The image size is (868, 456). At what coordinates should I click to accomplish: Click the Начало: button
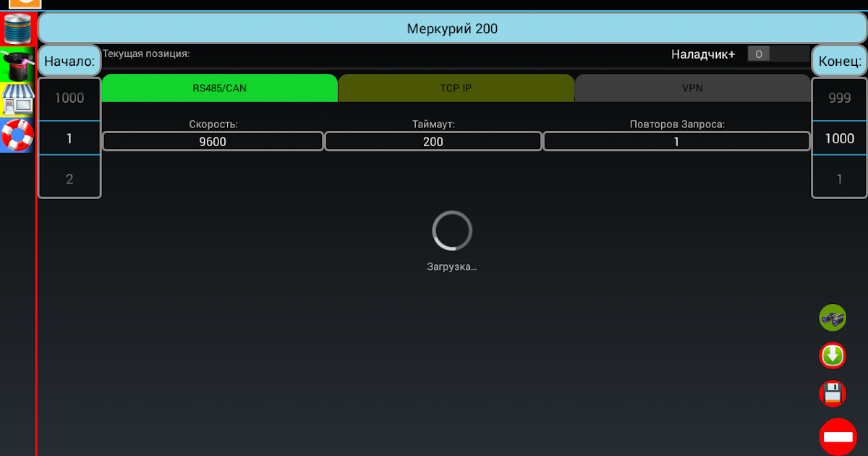pyautogui.click(x=69, y=62)
